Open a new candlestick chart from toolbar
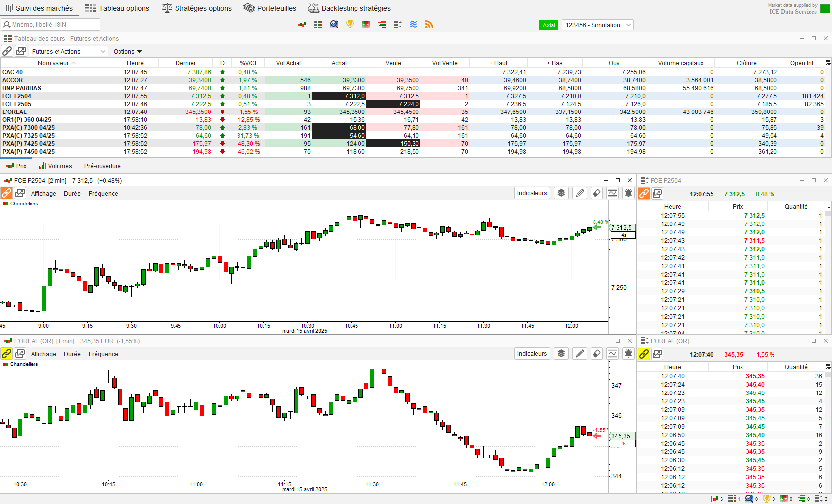 click(302, 25)
